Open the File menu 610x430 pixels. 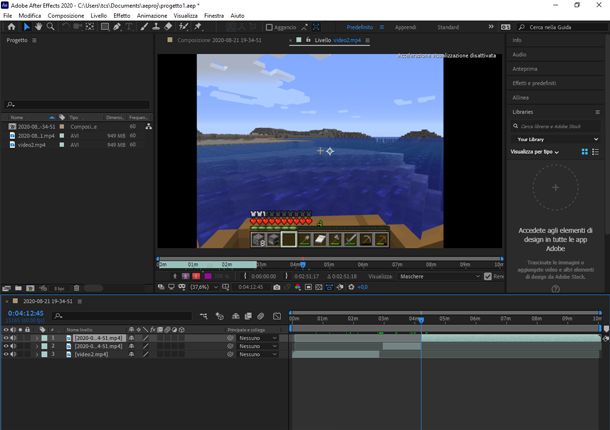pyautogui.click(x=7, y=16)
